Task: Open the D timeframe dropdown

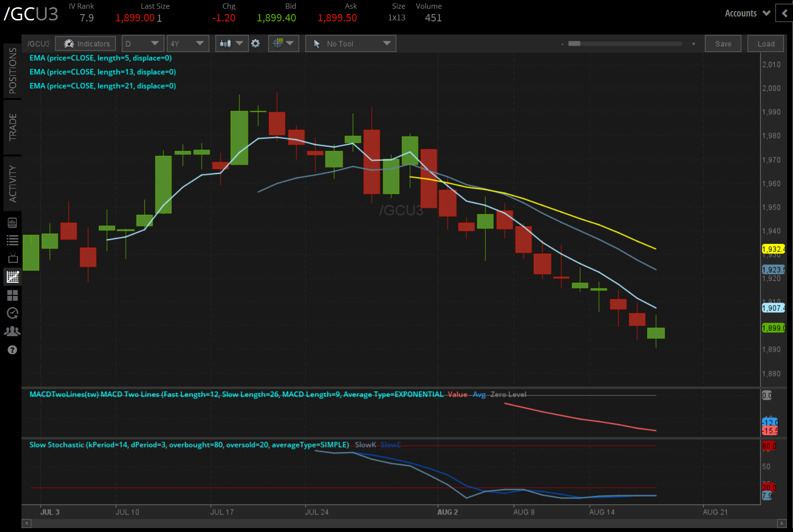Action: (x=142, y=43)
